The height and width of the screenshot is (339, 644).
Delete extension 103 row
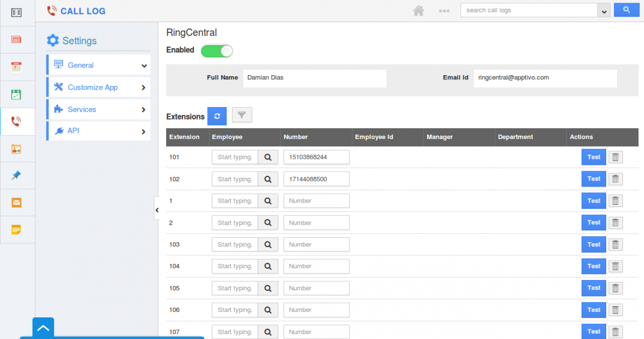click(x=615, y=244)
